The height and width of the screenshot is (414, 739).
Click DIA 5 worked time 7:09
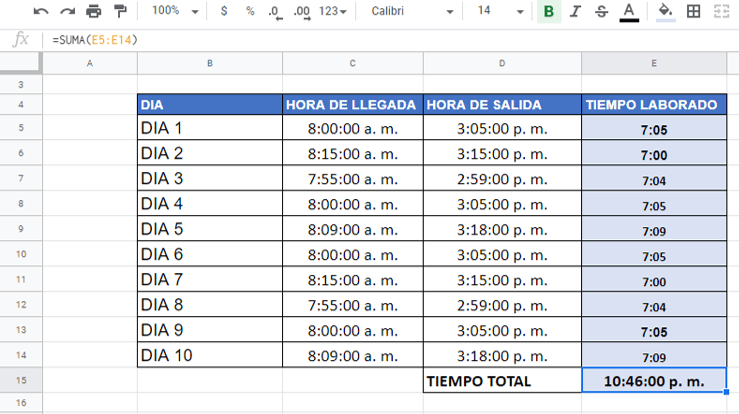click(x=654, y=229)
